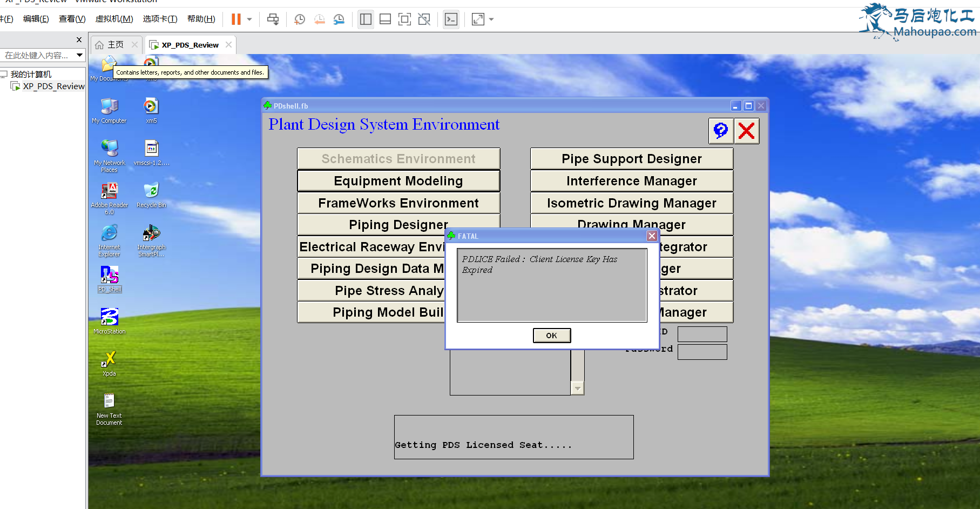
Task: Enter full screen mode icon
Action: (x=404, y=19)
